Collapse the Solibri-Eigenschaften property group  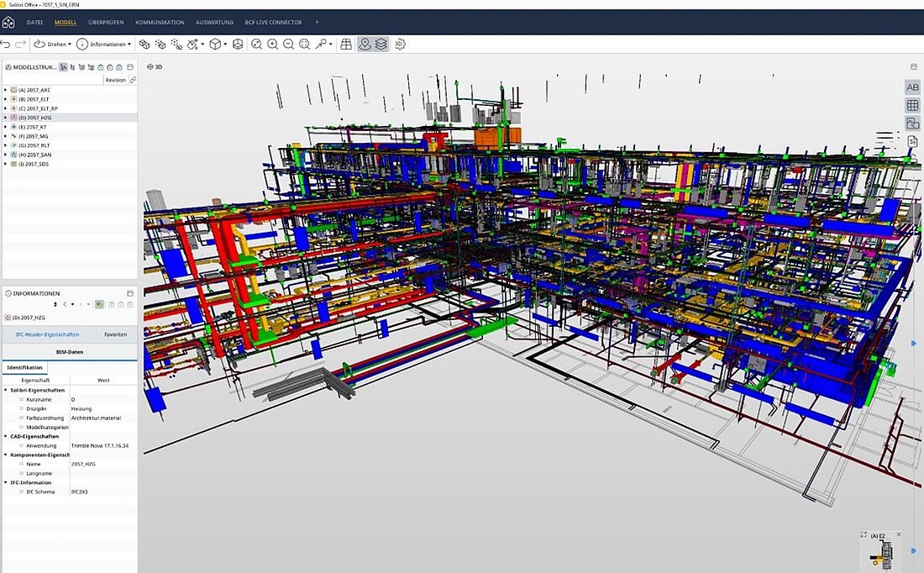(x=5, y=390)
